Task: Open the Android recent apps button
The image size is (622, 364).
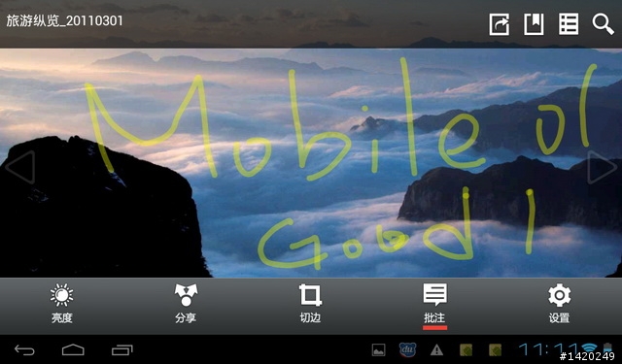Action: click(121, 349)
